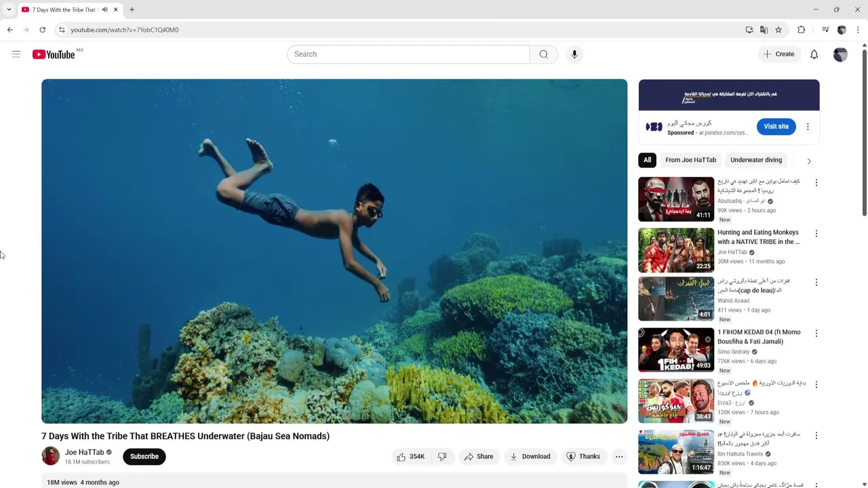The height and width of the screenshot is (488, 868).
Task: Click the video title text
Action: (x=185, y=436)
